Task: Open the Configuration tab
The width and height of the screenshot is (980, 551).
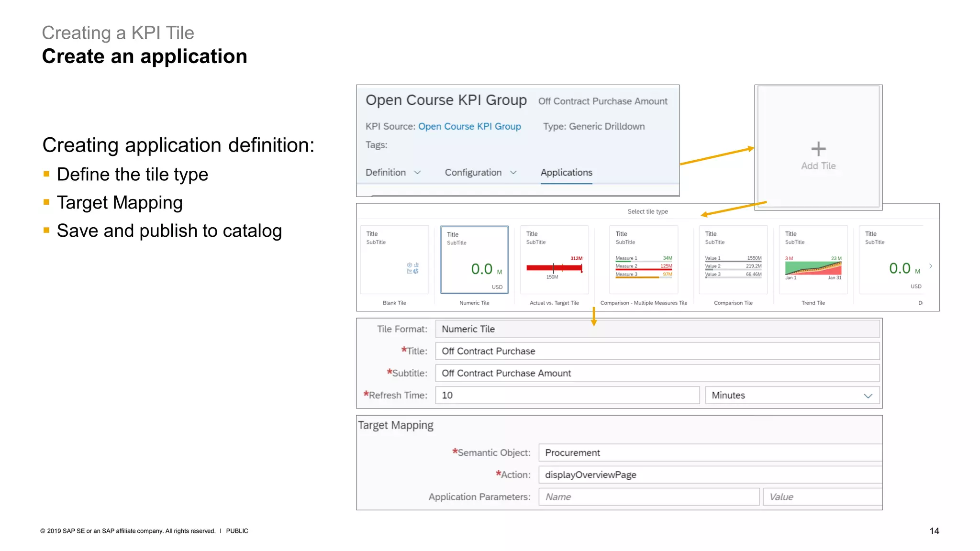Action: [473, 173]
